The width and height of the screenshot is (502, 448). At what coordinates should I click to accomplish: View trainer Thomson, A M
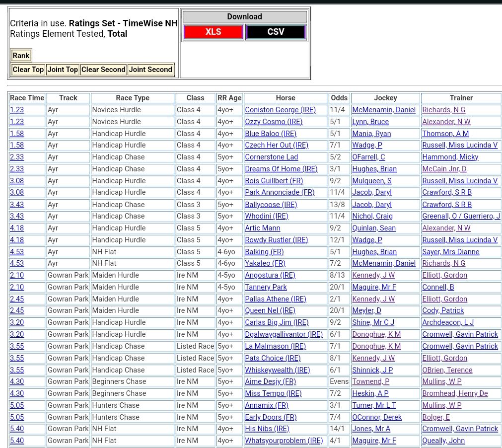[445, 134]
